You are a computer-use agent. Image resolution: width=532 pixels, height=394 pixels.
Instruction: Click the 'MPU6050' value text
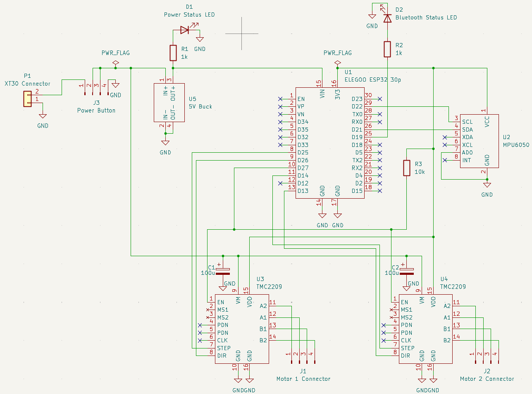[x=516, y=145]
